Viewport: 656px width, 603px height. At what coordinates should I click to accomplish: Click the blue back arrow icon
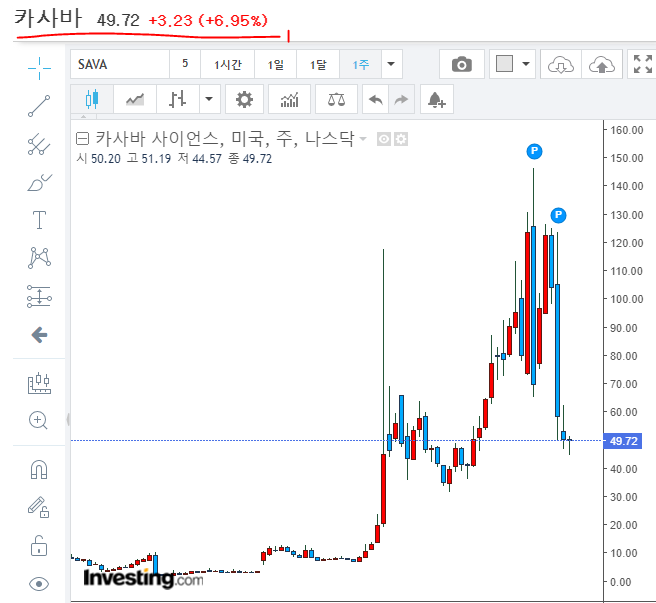[39, 335]
